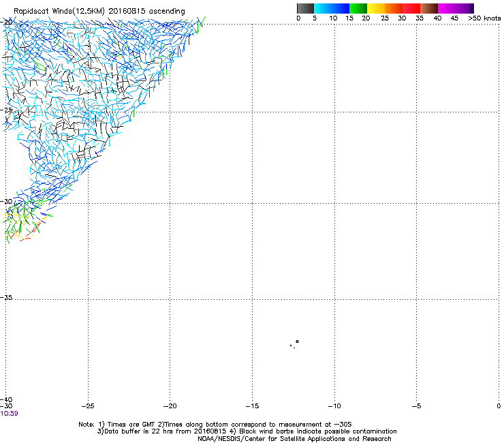Click the gray 0-5 knots color swatch

point(305,8)
